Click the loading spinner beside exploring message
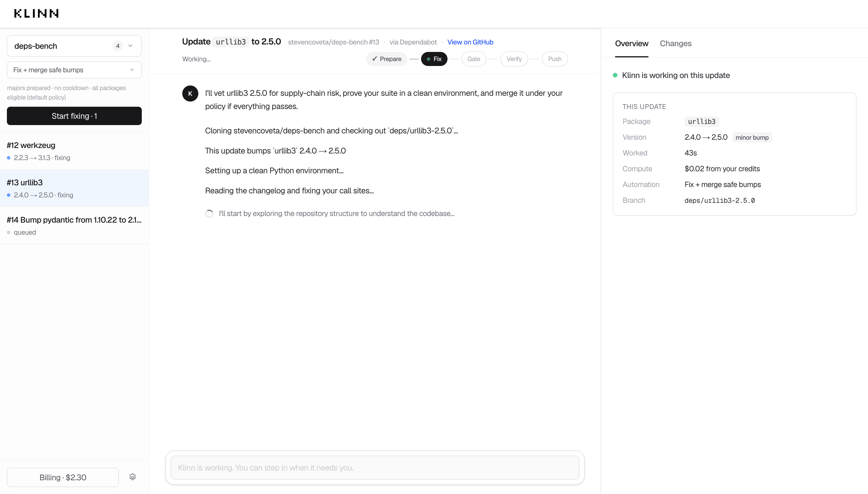This screenshot has height=494, width=868. pos(209,213)
